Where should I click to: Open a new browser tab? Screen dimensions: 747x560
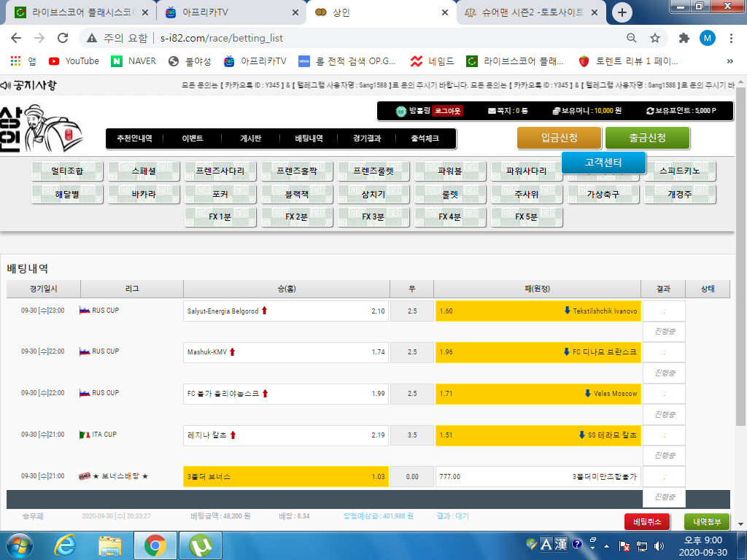pos(622,12)
